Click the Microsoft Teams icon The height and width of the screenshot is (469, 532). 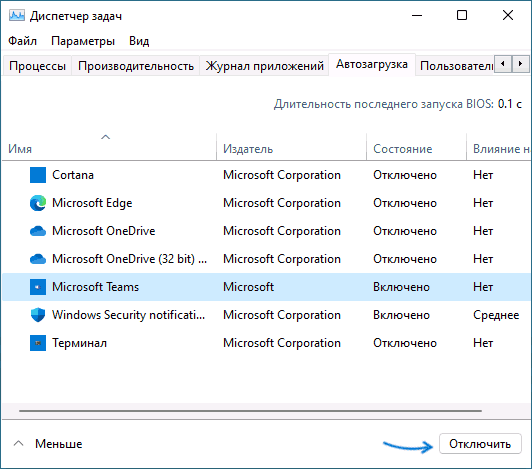[38, 287]
